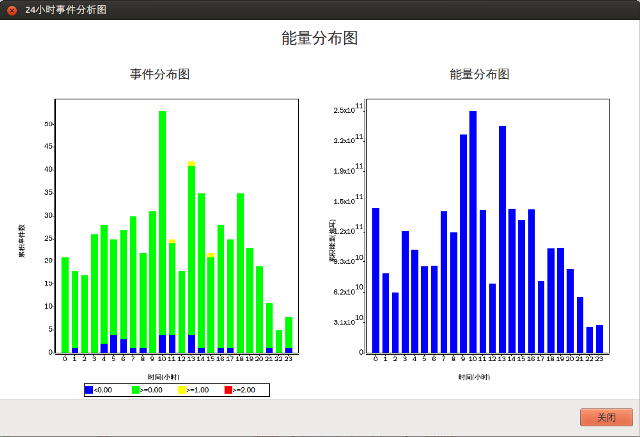This screenshot has width=640, height=437.
Task: Select hour 9 bar in energy chart
Action: click(463, 243)
